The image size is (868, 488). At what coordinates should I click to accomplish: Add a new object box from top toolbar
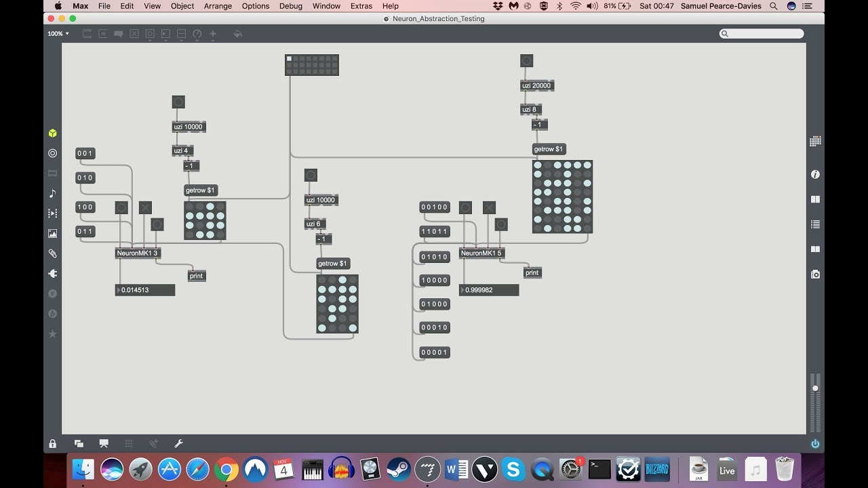(x=87, y=34)
